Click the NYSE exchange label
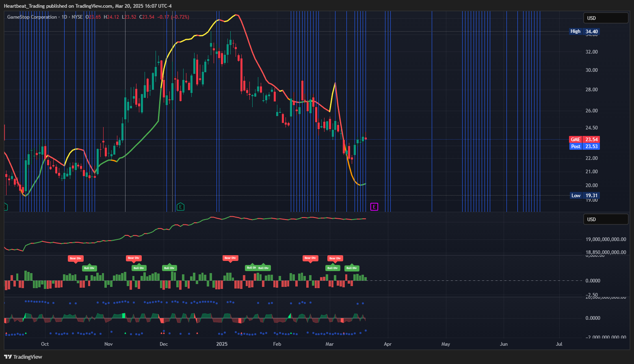This screenshot has height=364, width=634. (x=77, y=17)
